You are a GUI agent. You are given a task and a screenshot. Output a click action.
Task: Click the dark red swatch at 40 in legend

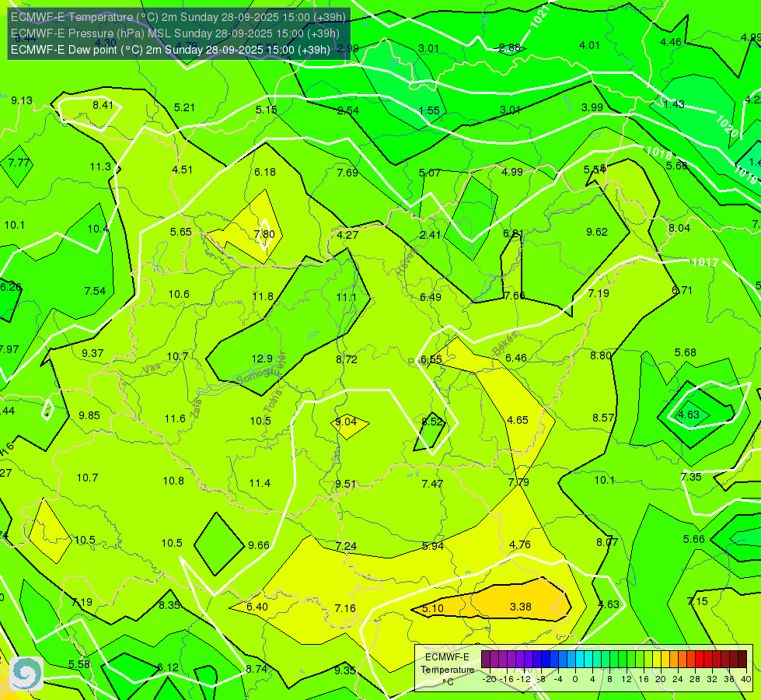[742, 660]
